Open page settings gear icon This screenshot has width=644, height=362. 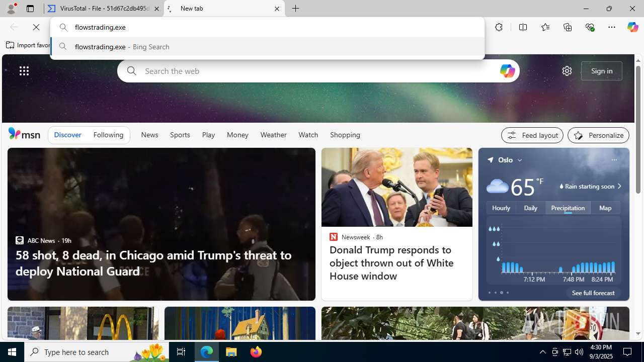click(567, 71)
